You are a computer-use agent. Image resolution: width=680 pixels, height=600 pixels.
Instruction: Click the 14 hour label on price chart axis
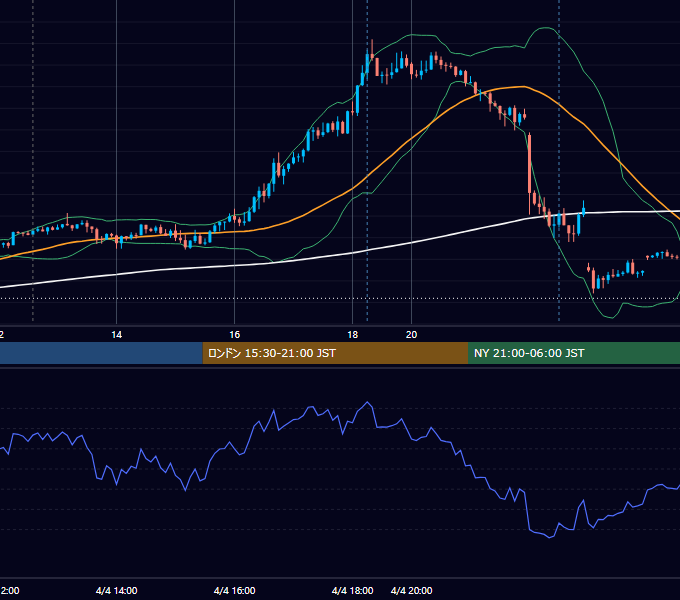pyautogui.click(x=117, y=335)
